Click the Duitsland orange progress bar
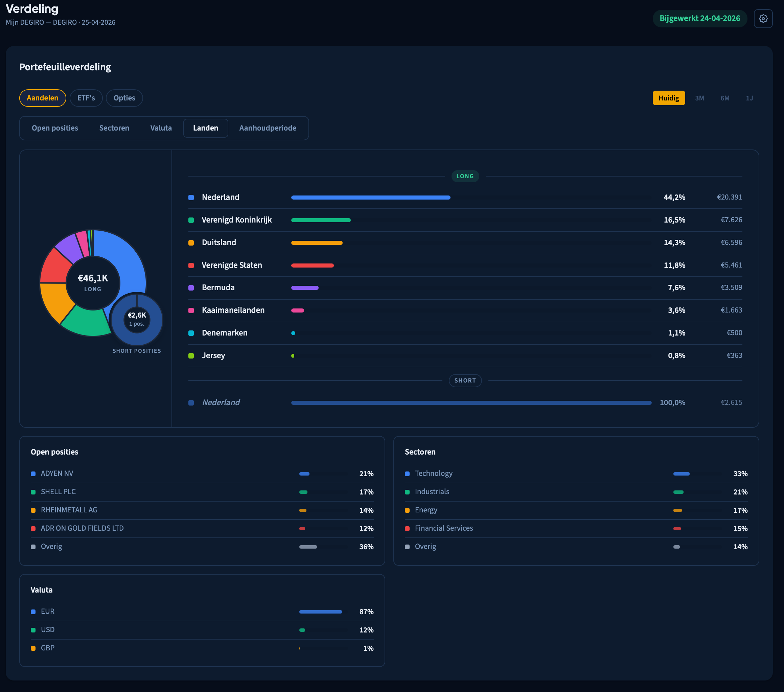Image resolution: width=784 pixels, height=692 pixels. pyautogui.click(x=317, y=243)
